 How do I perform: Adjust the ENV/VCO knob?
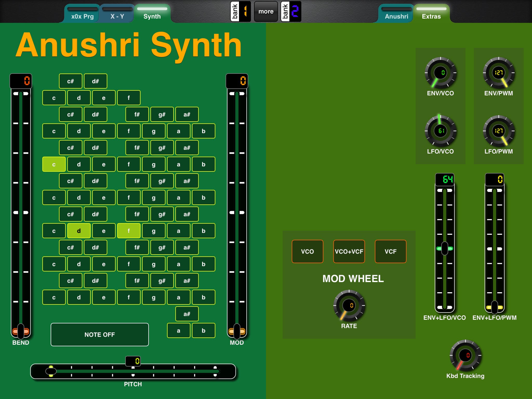[x=441, y=73]
